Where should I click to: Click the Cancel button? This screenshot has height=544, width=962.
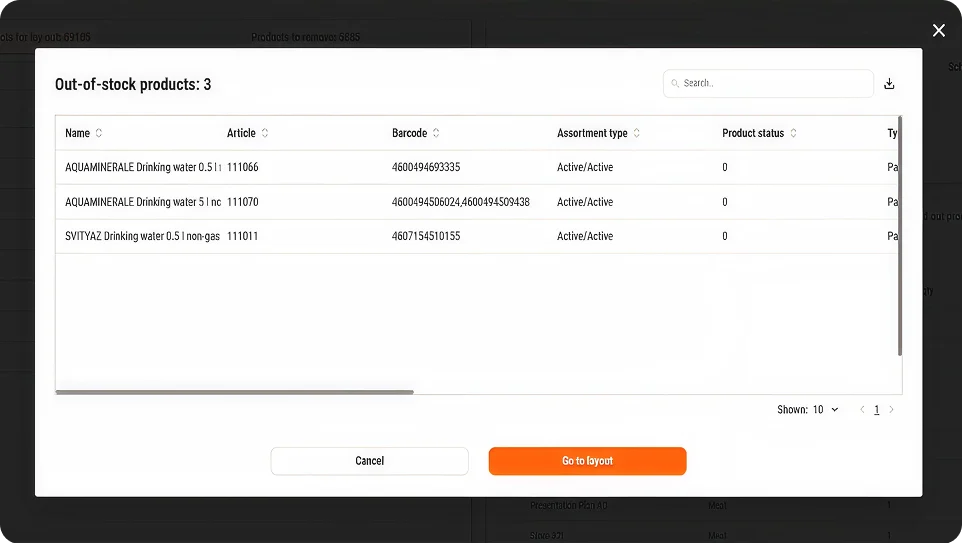click(369, 461)
